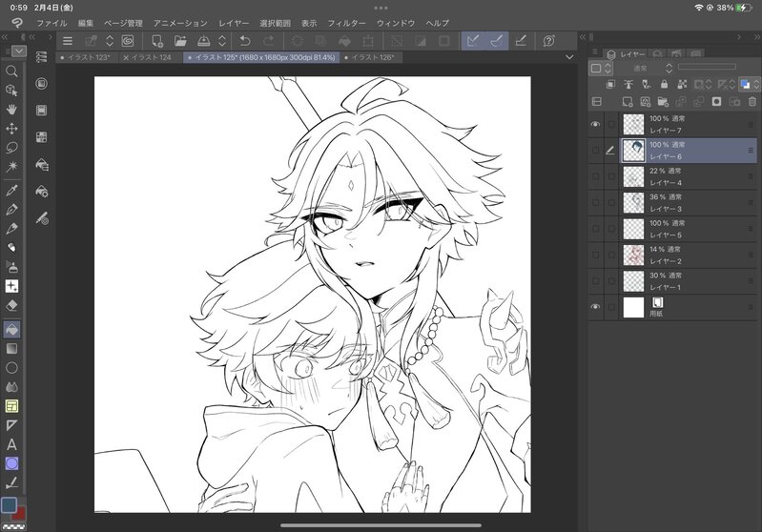Open the ファイル menu
This screenshot has width=762, height=532.
(x=51, y=23)
